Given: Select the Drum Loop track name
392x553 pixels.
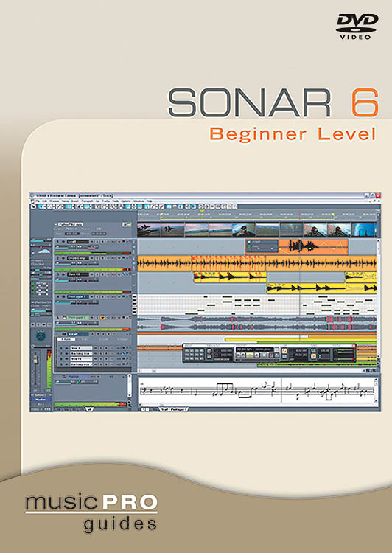Looking at the screenshot, I should point(78,258).
